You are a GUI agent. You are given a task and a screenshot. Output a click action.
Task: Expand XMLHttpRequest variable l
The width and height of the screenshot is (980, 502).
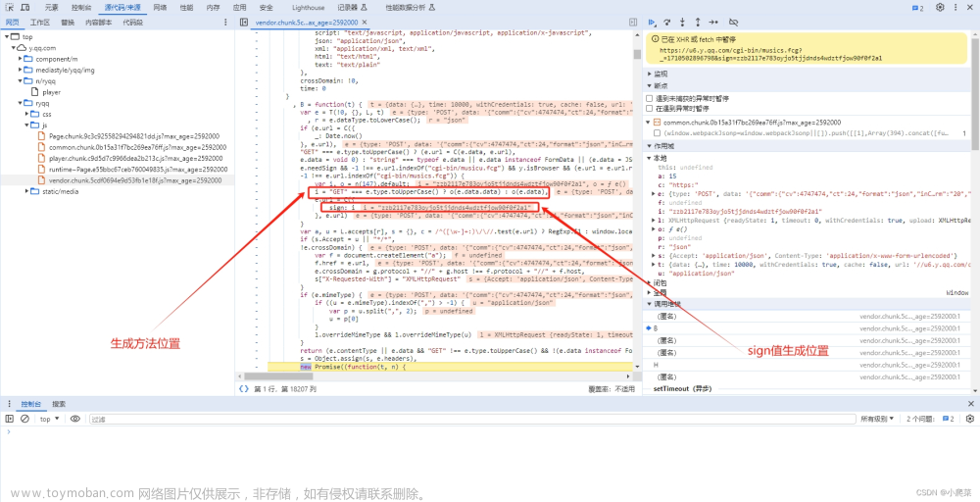652,221
